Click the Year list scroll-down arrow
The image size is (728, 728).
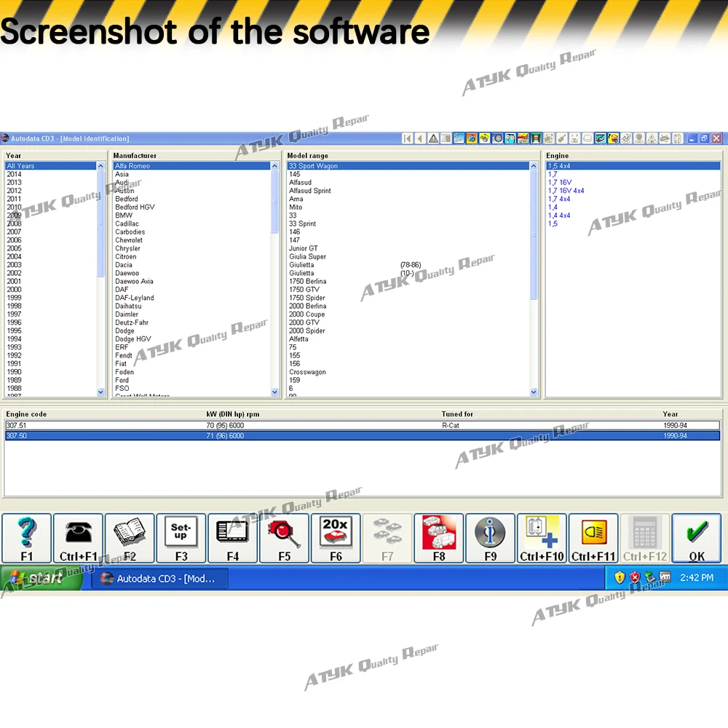click(x=100, y=392)
